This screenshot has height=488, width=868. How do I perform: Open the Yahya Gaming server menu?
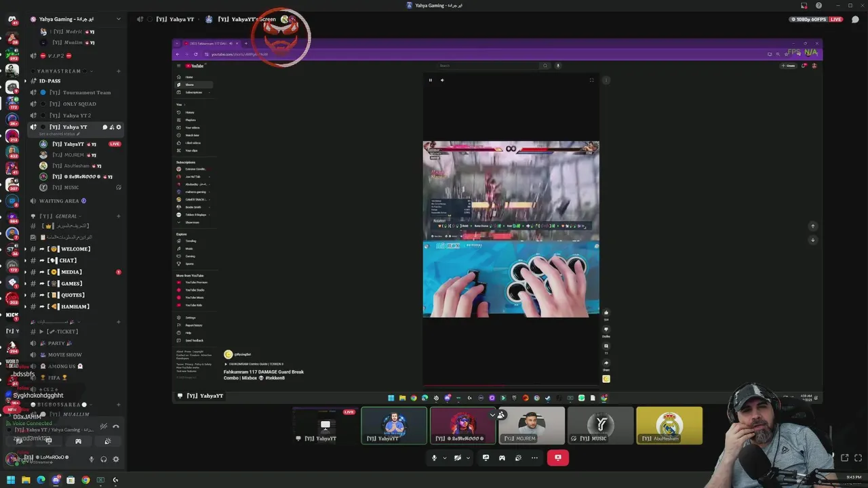pos(75,19)
